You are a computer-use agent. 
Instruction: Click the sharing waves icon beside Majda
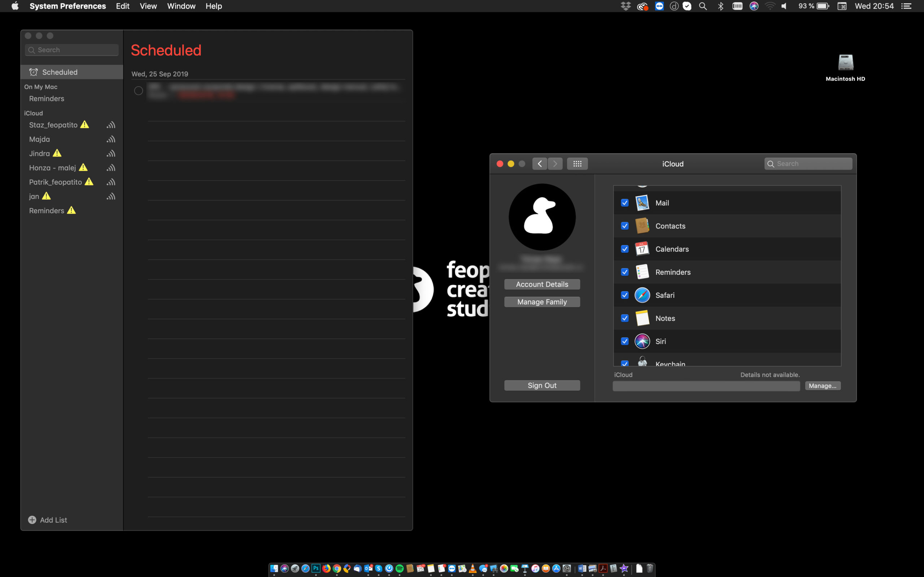(x=111, y=139)
